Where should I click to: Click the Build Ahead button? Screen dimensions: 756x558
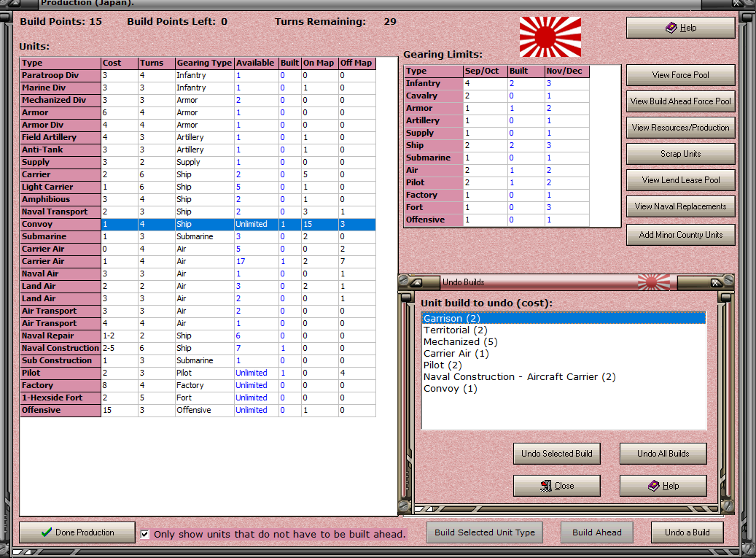click(596, 532)
